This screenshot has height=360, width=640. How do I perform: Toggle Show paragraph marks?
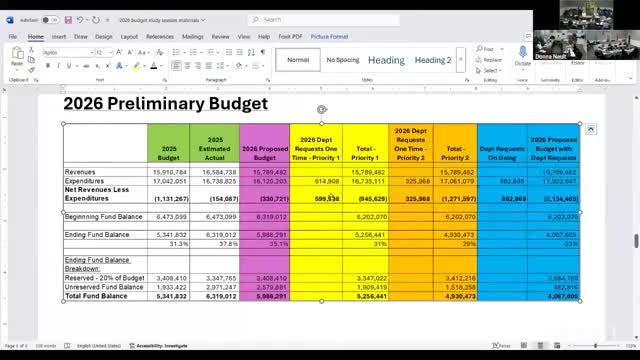[x=263, y=52]
